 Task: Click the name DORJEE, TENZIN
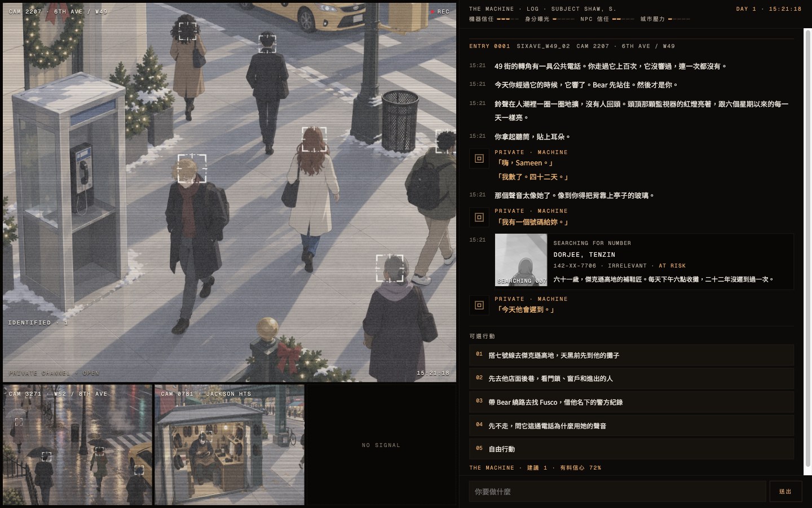[584, 255]
